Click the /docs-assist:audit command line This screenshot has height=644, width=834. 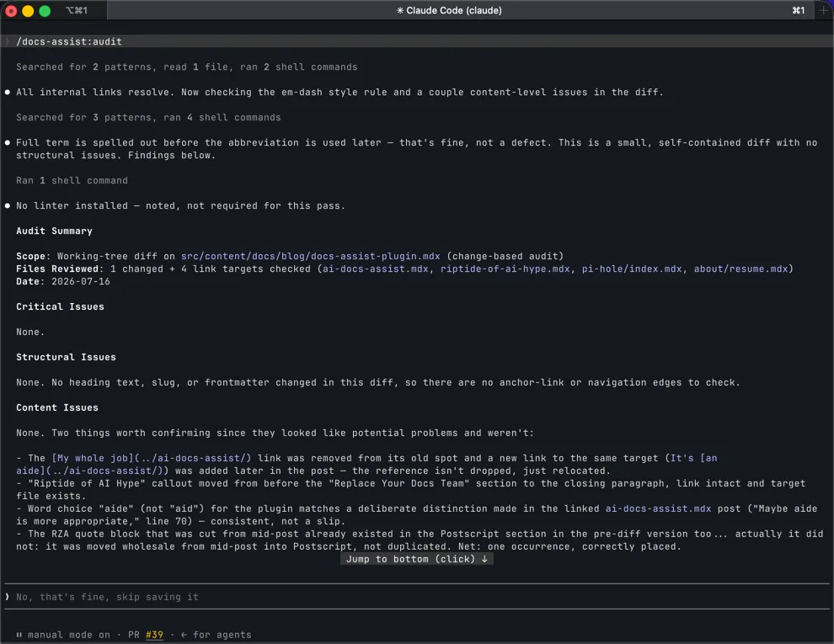point(416,41)
